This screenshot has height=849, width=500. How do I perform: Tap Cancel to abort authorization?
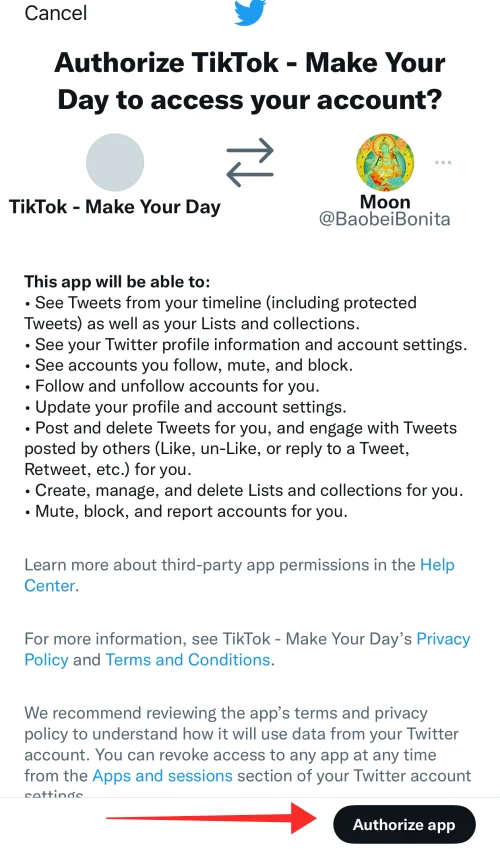pos(55,12)
